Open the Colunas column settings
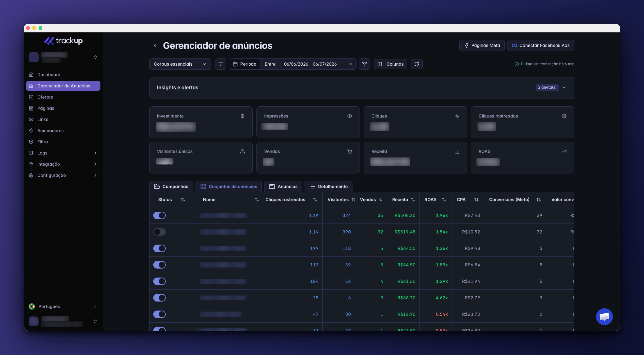Image resolution: width=644 pixels, height=355 pixels. pos(390,64)
